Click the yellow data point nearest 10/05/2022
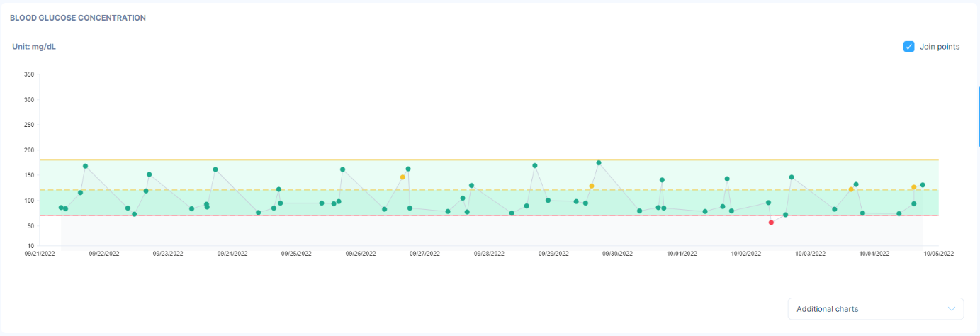 (x=913, y=187)
